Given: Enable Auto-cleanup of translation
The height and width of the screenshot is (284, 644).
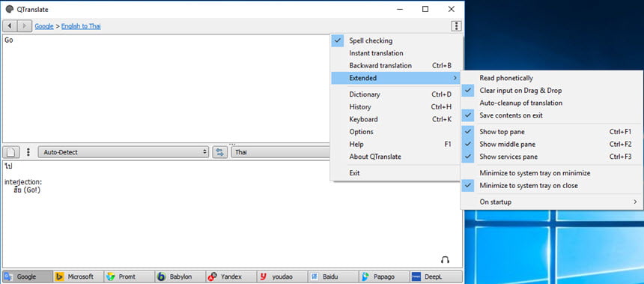Looking at the screenshot, I should (x=552, y=103).
